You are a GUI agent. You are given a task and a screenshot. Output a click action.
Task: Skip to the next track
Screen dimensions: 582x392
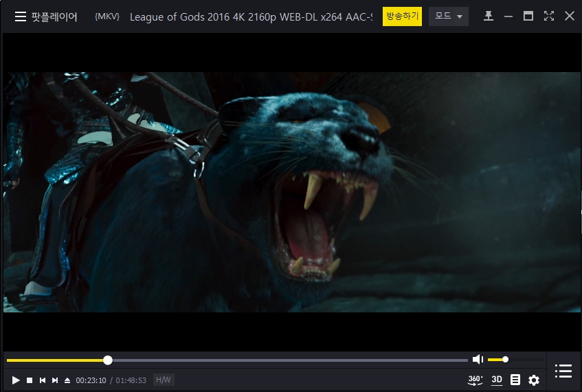(x=55, y=380)
